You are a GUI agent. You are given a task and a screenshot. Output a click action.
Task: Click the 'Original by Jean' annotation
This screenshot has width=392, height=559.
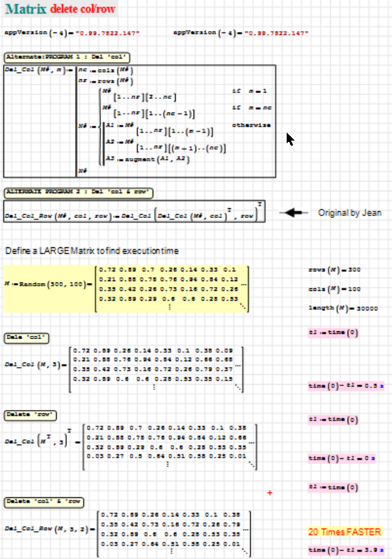click(350, 213)
